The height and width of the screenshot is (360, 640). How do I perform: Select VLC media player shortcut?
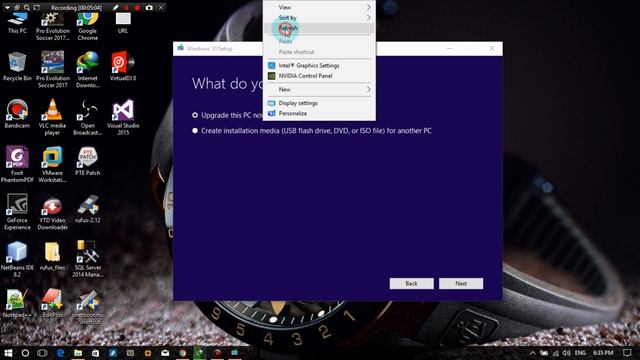52,117
